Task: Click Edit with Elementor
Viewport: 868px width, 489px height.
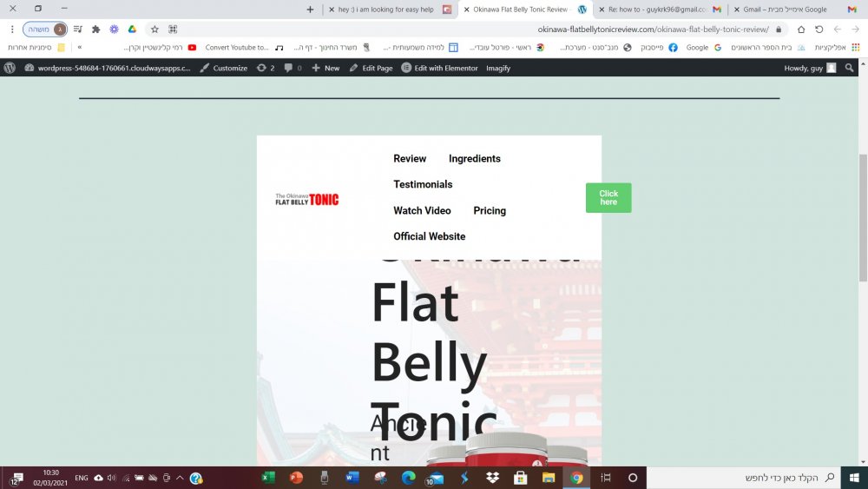Action: click(x=439, y=68)
